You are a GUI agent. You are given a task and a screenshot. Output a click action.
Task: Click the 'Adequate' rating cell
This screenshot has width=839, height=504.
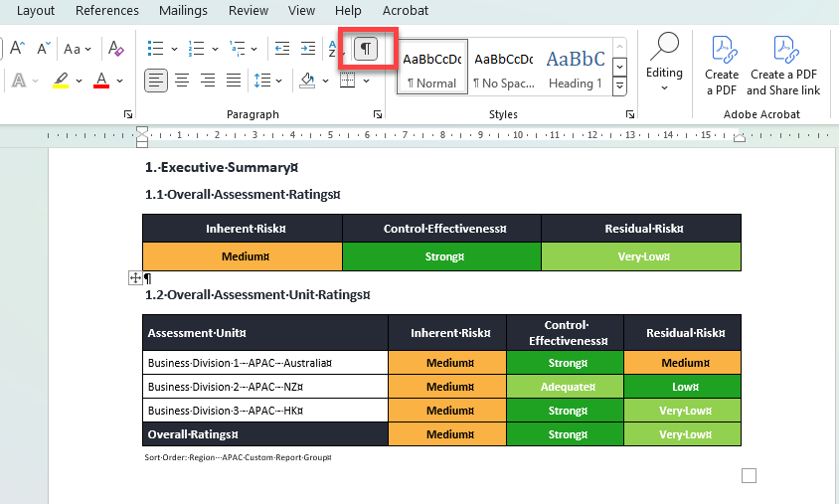565,387
